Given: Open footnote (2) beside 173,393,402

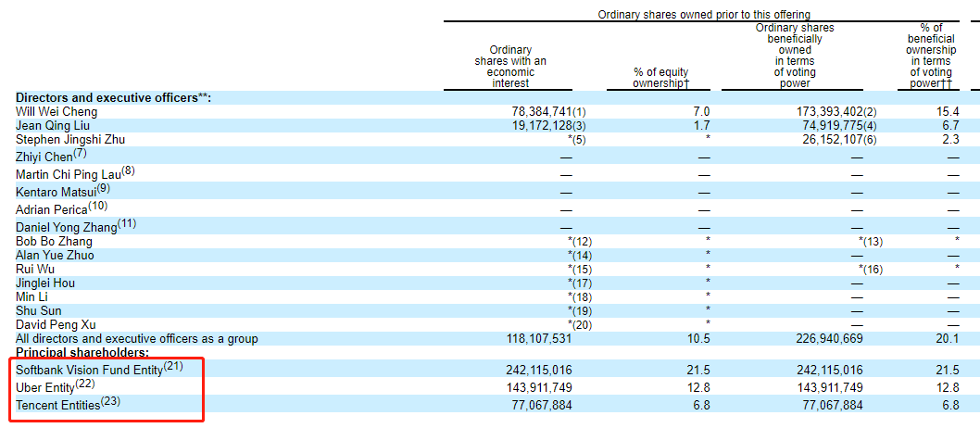Looking at the screenshot, I should click(x=871, y=112).
